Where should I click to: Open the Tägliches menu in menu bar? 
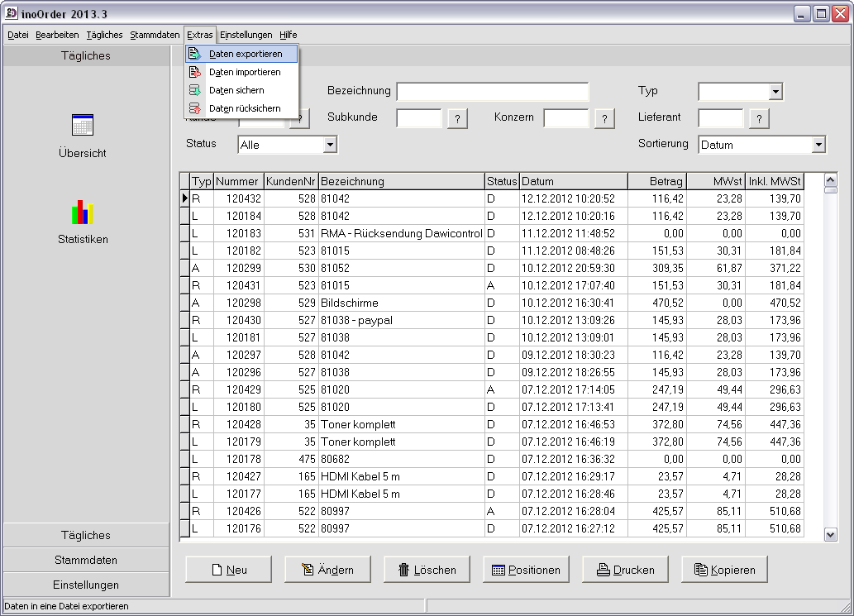click(x=104, y=35)
